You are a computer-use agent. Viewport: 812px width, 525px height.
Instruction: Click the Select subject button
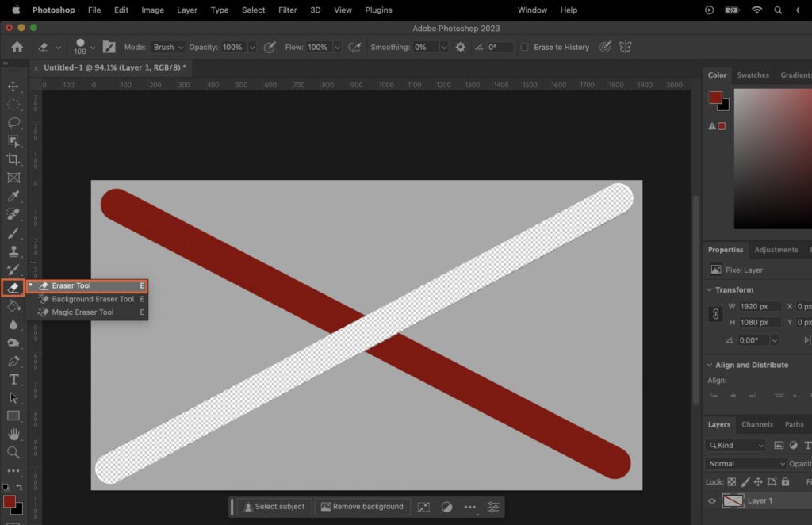pos(274,506)
